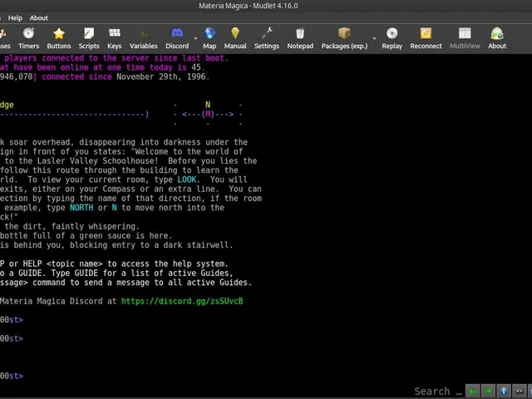Click the search-down green arrow icon

tap(488, 392)
